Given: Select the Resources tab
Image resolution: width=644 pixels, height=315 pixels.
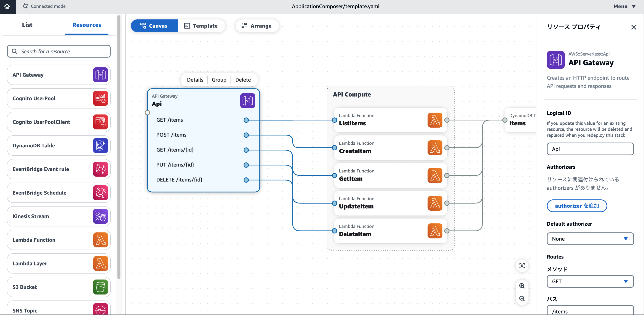Looking at the screenshot, I should pyautogui.click(x=86, y=25).
